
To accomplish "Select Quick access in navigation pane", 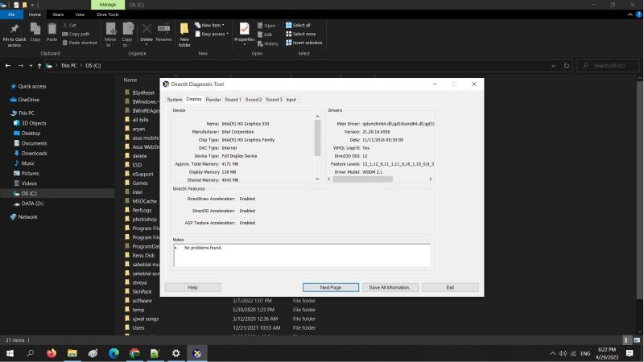I will (x=32, y=87).
